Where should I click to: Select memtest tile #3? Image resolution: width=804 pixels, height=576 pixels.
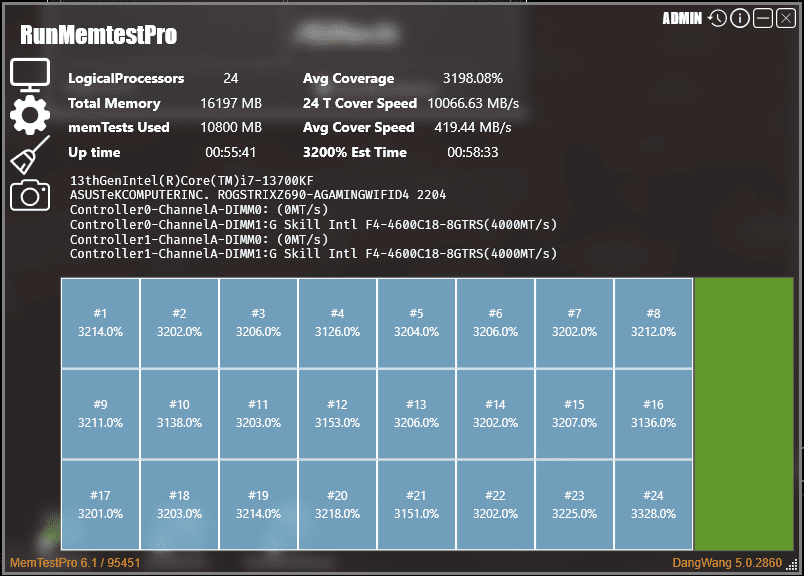(258, 323)
